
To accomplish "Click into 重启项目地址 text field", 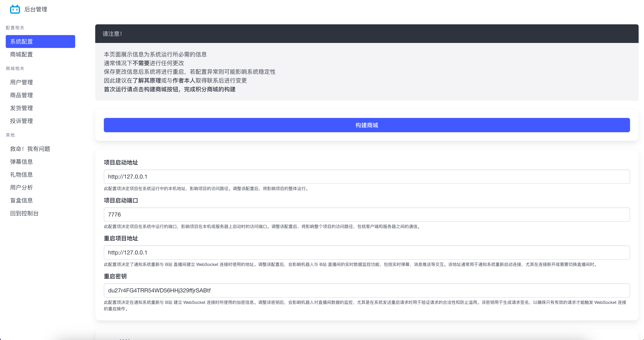I will pos(367,252).
